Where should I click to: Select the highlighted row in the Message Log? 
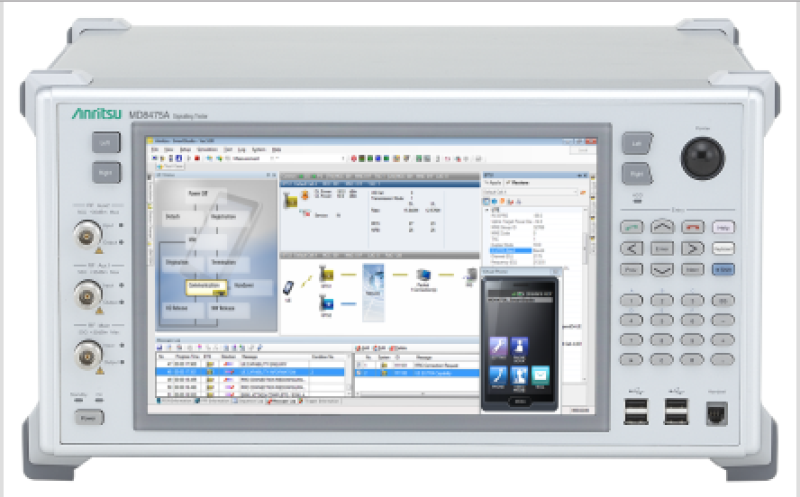tap(250, 372)
